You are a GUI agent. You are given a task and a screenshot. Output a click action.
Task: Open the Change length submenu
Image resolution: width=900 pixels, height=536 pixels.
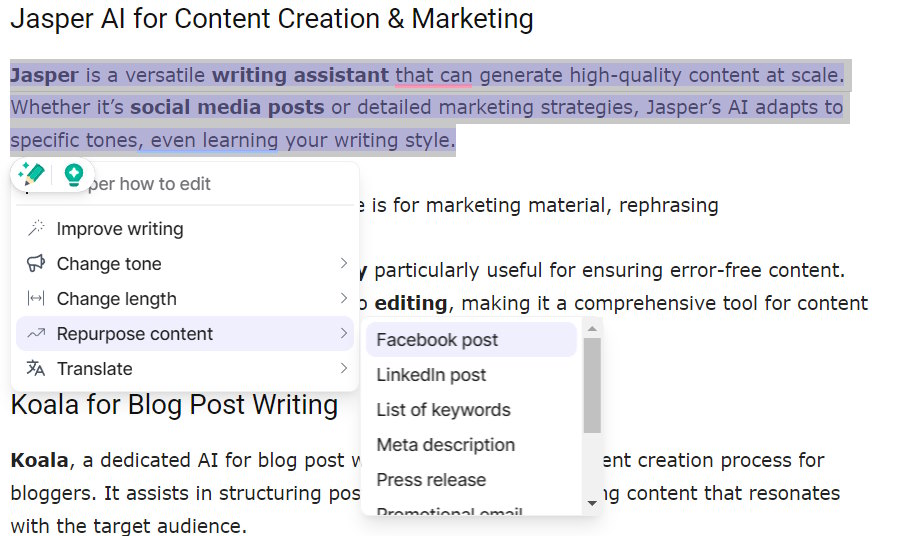[x=185, y=298]
